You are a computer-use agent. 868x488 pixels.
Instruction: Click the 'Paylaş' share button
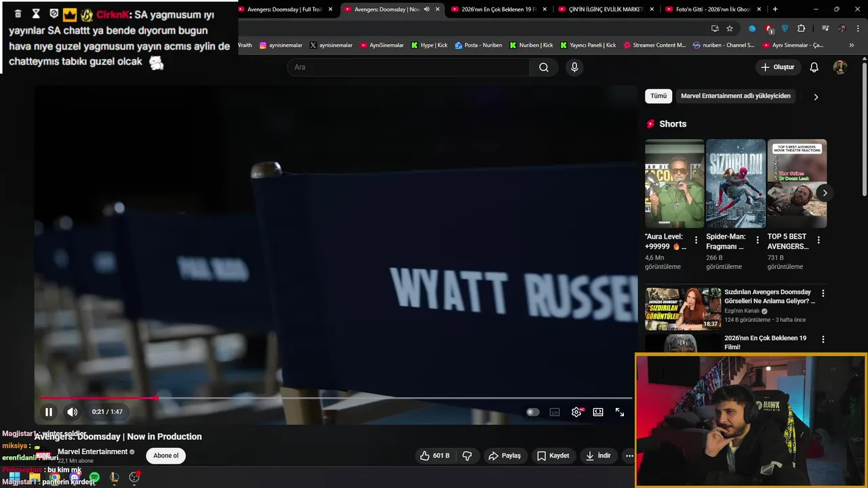pyautogui.click(x=505, y=455)
